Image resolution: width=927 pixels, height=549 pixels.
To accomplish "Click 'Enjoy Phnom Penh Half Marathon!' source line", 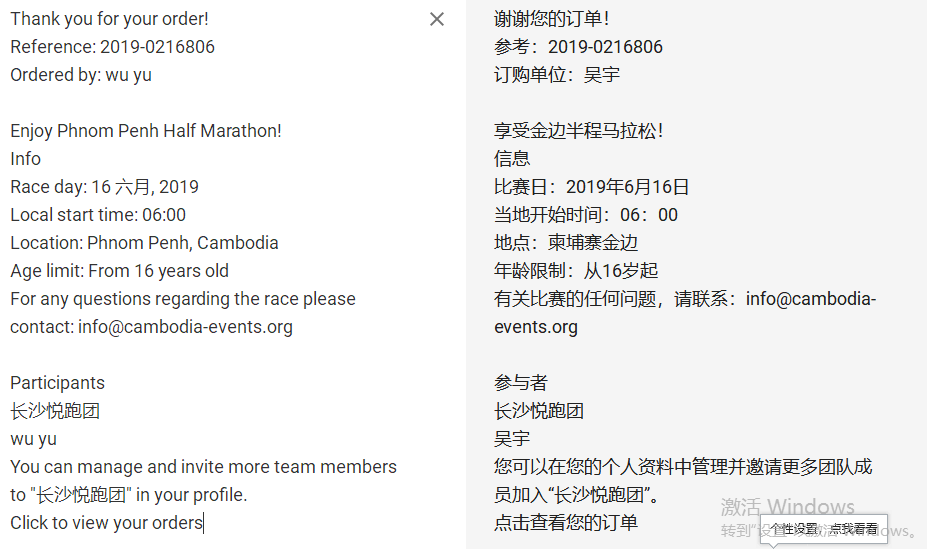I will tap(146, 131).
